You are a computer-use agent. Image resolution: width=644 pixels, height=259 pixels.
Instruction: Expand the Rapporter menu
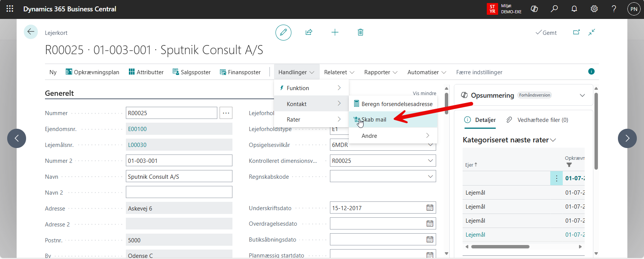point(381,72)
